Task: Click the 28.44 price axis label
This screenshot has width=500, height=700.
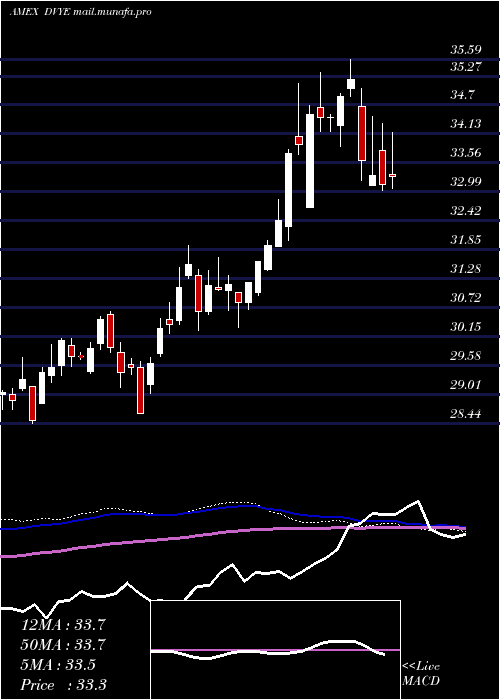Action: coord(466,414)
